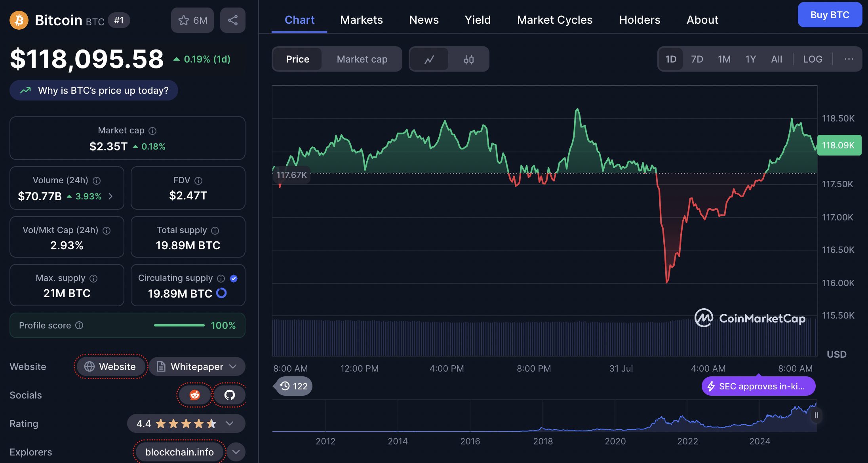The width and height of the screenshot is (868, 463).
Task: Click Max. supply info icon
Action: click(x=93, y=278)
